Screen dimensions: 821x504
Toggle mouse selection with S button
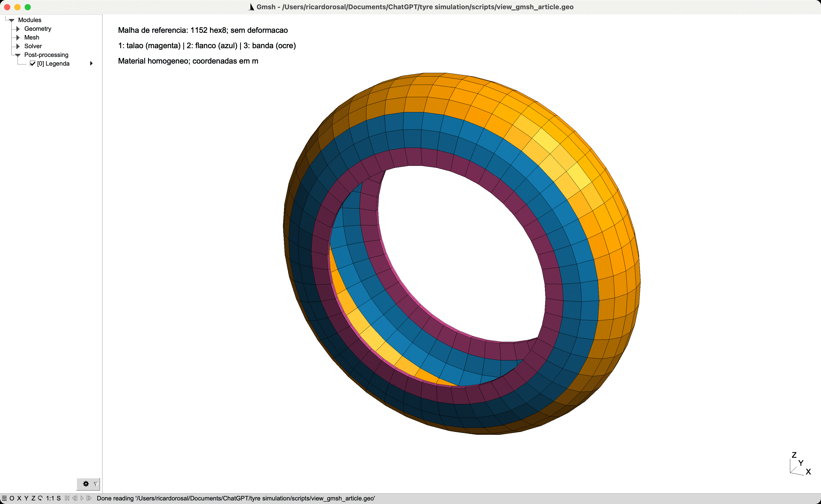59,498
